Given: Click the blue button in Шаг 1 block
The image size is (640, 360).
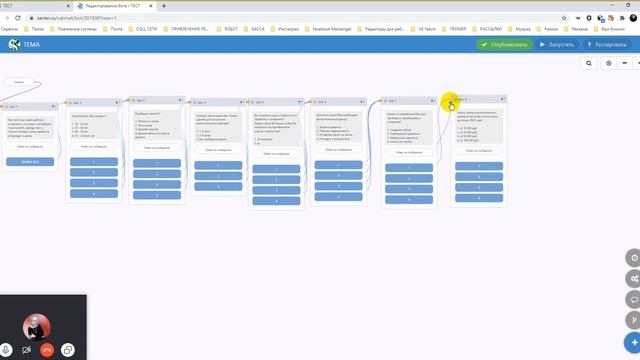Looking at the screenshot, I should (30, 162).
